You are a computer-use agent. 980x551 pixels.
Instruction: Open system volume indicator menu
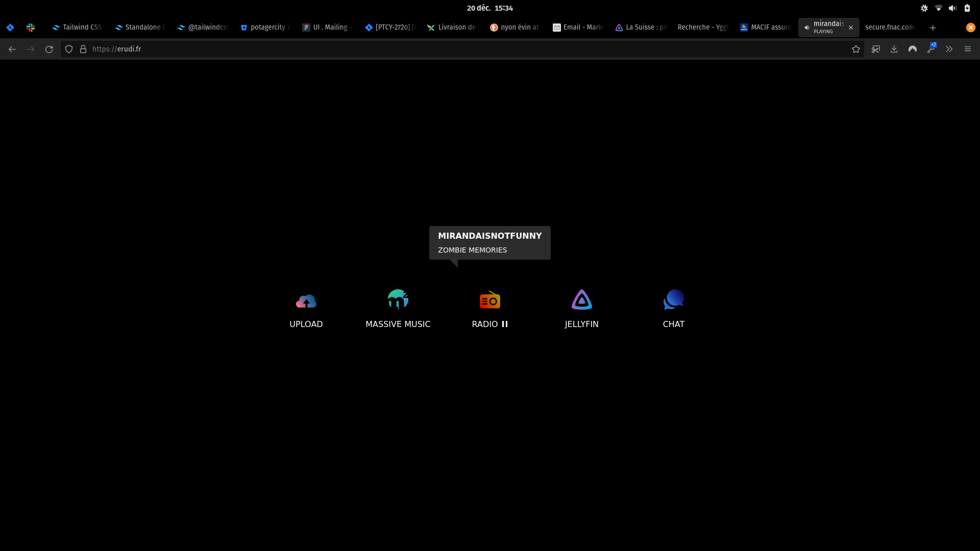(952, 8)
